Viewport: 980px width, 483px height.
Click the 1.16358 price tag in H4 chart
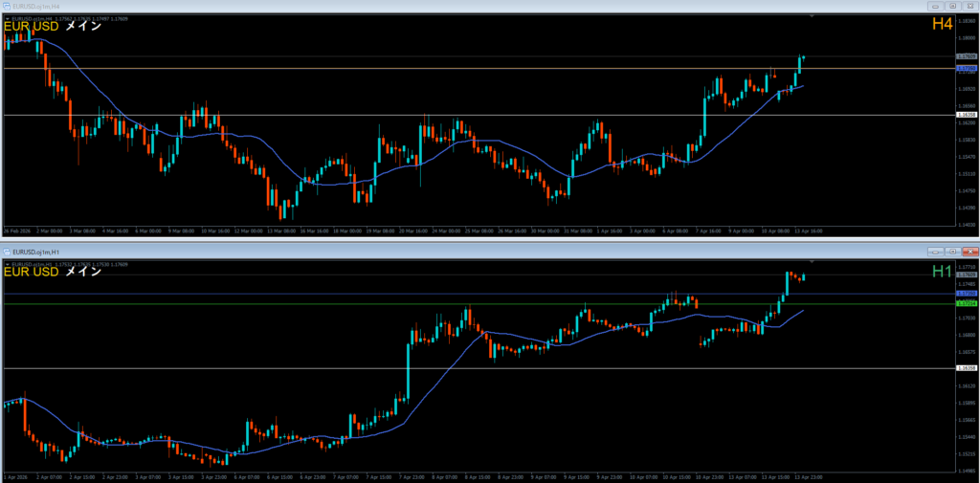click(x=967, y=115)
